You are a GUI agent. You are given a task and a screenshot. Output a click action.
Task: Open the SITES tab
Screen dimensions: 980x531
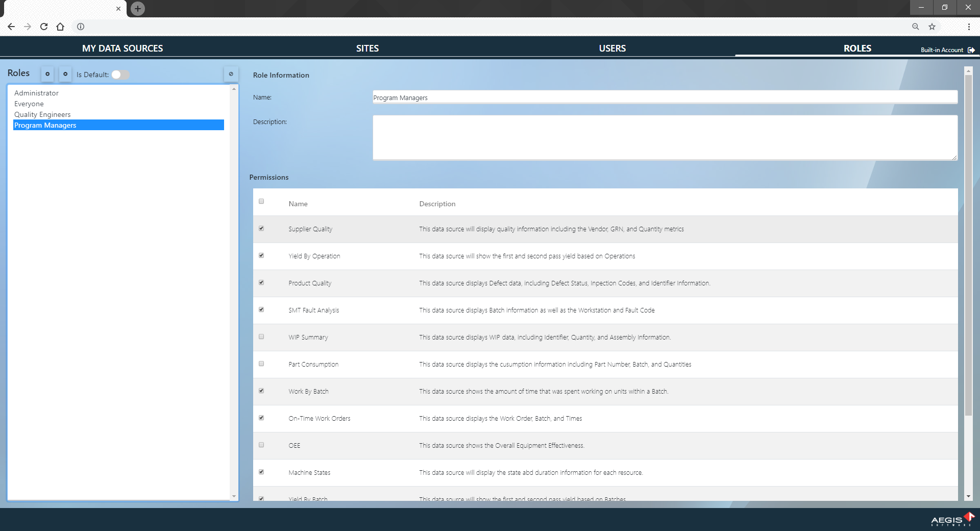pos(367,48)
